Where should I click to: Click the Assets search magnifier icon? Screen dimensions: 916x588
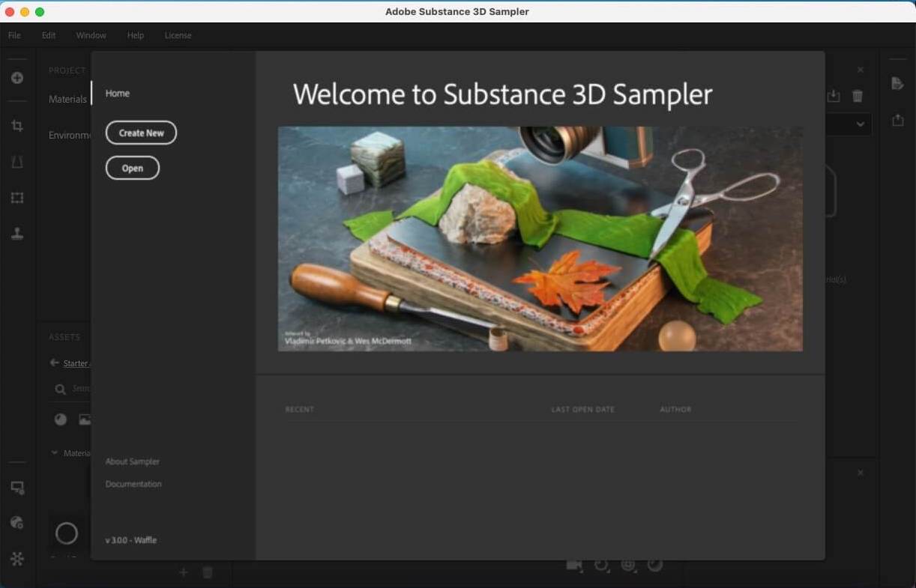(x=60, y=389)
